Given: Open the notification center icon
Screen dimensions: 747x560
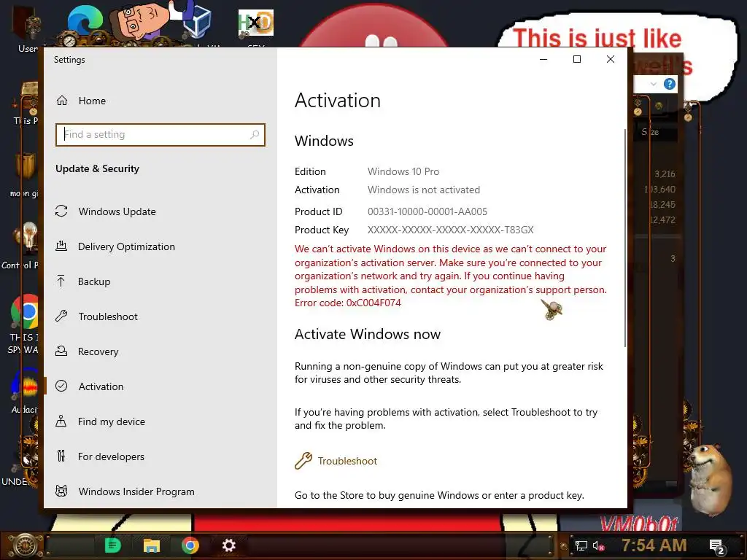Looking at the screenshot, I should coord(717,547).
